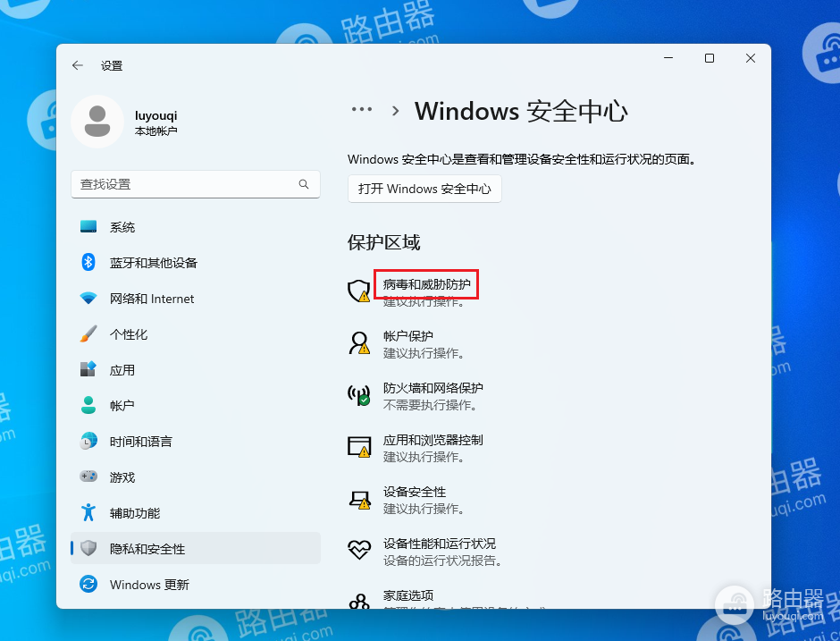Viewport: 840px width, 641px height.
Task: Open the 系统 settings category
Action: (122, 227)
